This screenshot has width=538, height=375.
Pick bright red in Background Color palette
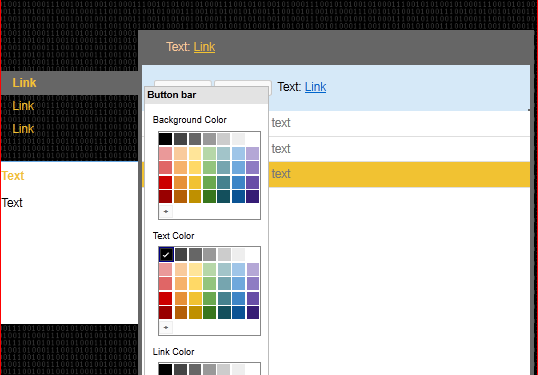pyautogui.click(x=165, y=183)
